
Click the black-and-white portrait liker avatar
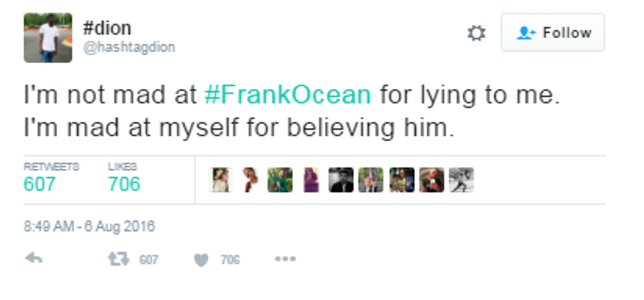tap(340, 180)
